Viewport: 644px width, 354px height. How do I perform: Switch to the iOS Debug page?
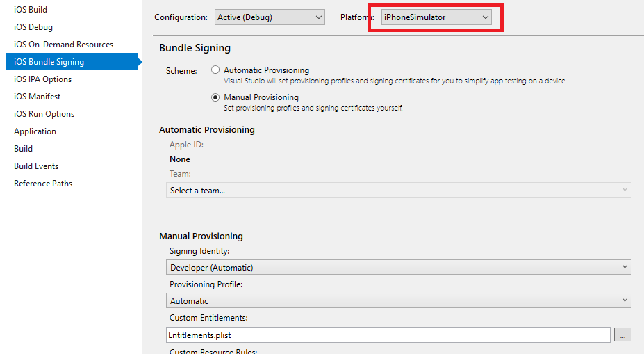[33, 26]
